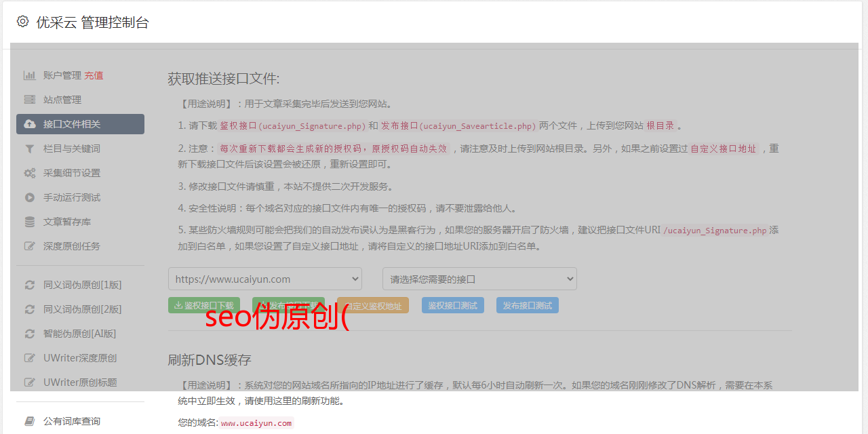Click the database icon for 文章暂存库

pyautogui.click(x=30, y=222)
